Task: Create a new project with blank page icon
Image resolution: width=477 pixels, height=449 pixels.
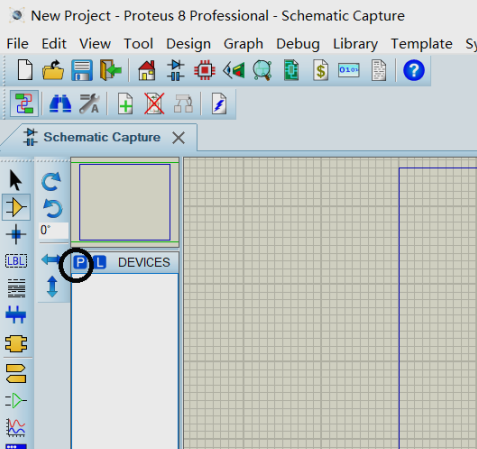Action: (x=25, y=70)
